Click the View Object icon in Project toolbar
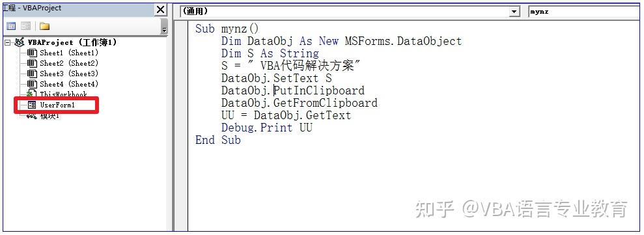This screenshot has width=644, height=235. tap(26, 26)
